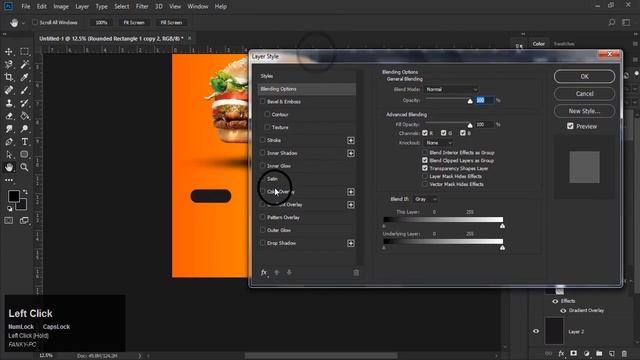This screenshot has width=640, height=360.
Task: Toggle the Preview checkbox
Action: click(x=570, y=126)
